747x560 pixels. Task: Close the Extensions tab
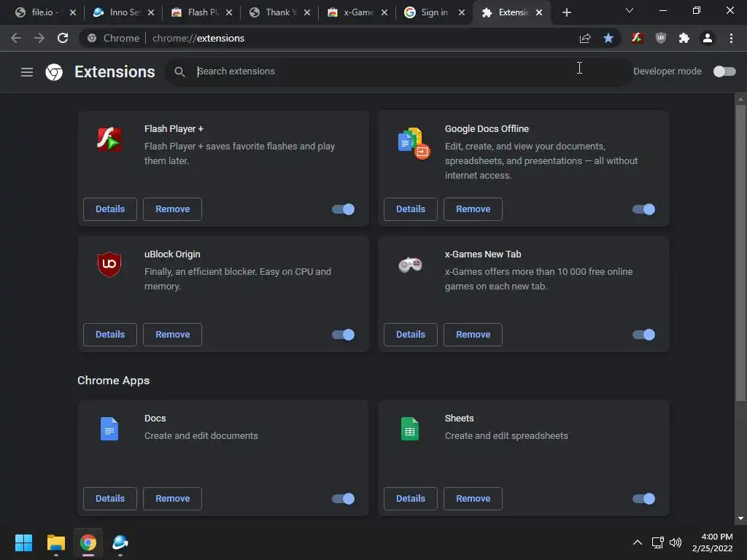539,12
